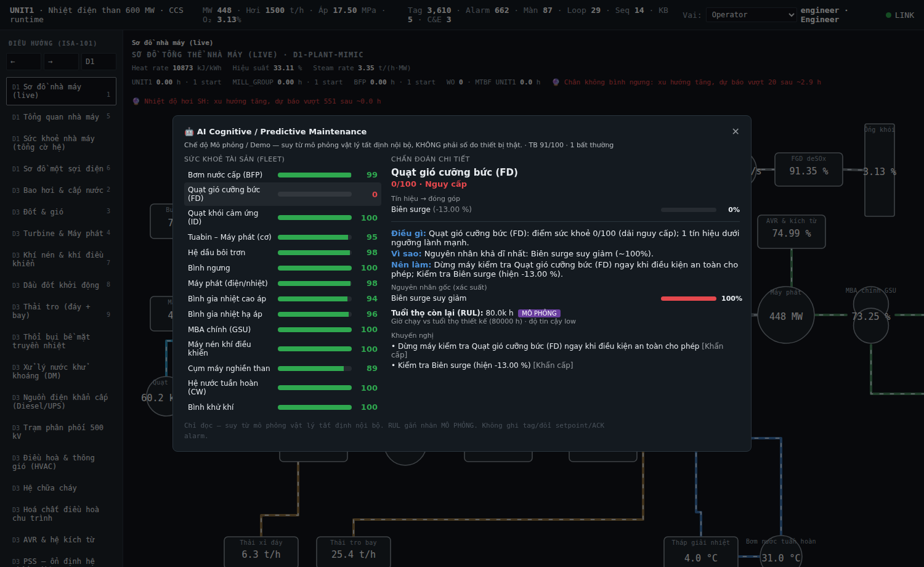Screen dimensions: 924x567
Task: Click the D1 level button
Action: click(x=99, y=62)
